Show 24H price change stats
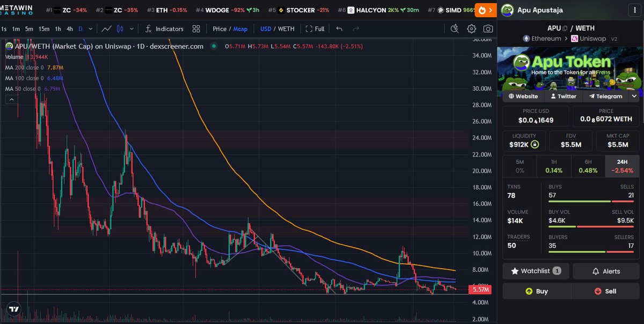 coord(623,166)
